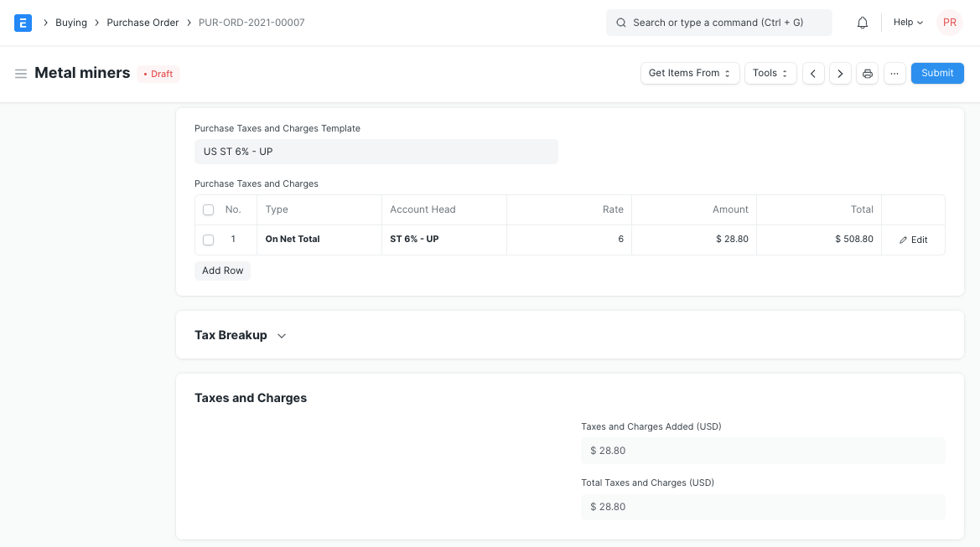Click the ERPNext logo

pos(23,23)
